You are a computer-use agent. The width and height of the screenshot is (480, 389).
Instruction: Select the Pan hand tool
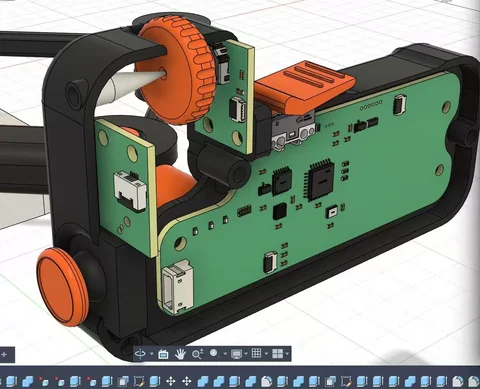click(180, 354)
